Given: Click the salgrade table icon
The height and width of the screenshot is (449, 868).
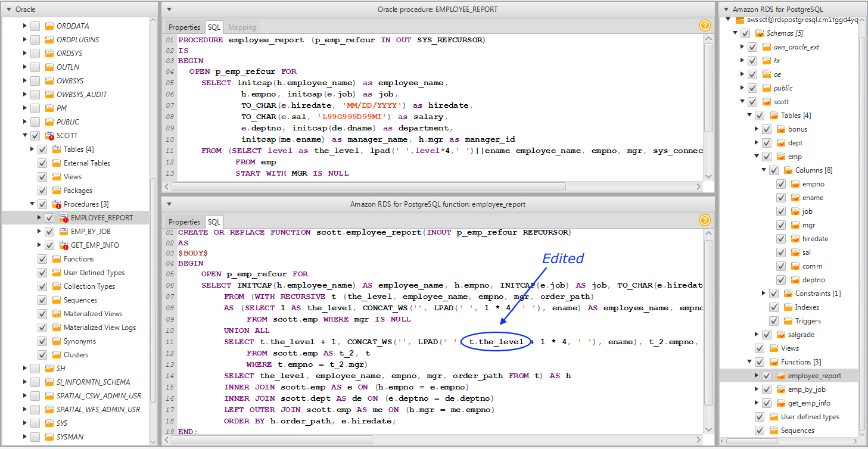Looking at the screenshot, I should (x=781, y=335).
